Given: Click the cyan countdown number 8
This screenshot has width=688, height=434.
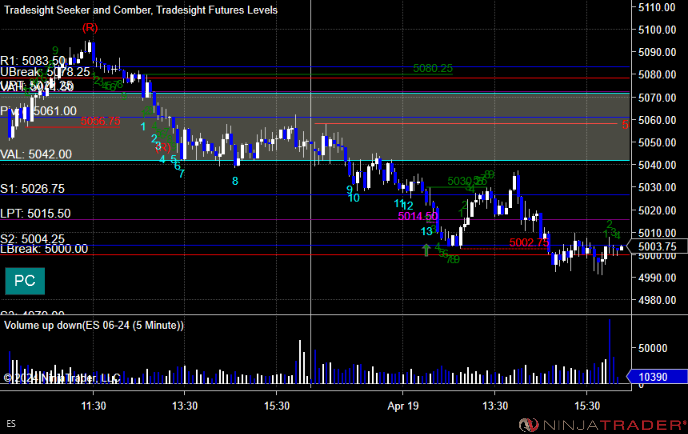Looking at the screenshot, I should point(235,181).
